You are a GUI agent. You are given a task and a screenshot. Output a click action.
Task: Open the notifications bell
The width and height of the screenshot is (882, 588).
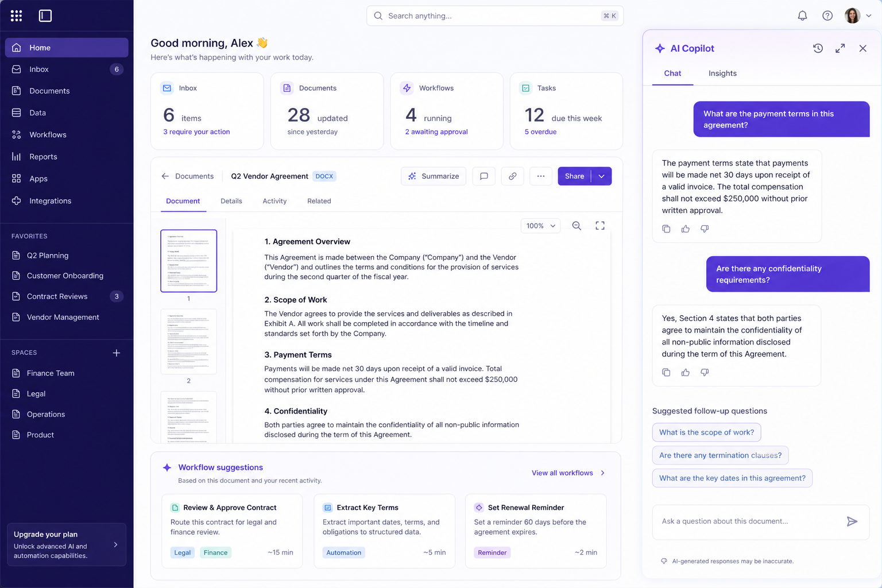coord(802,16)
